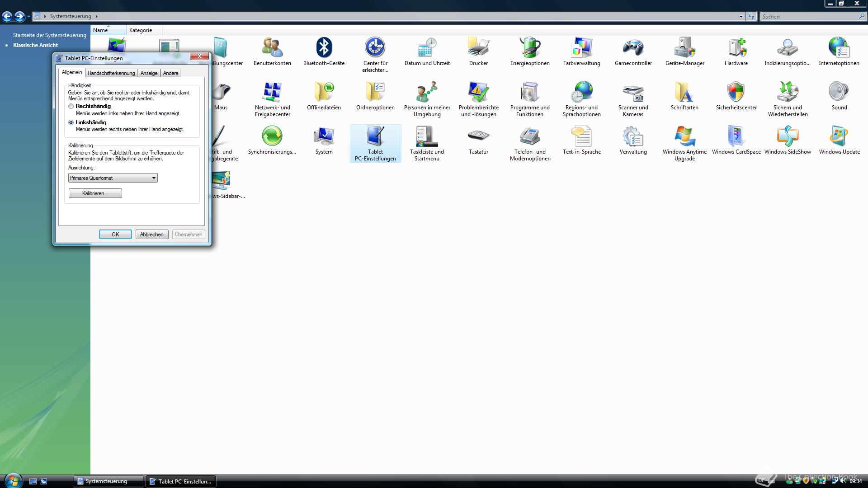Open the Energieoptionen icon
Screen dimensions: 868x488
(x=530, y=48)
